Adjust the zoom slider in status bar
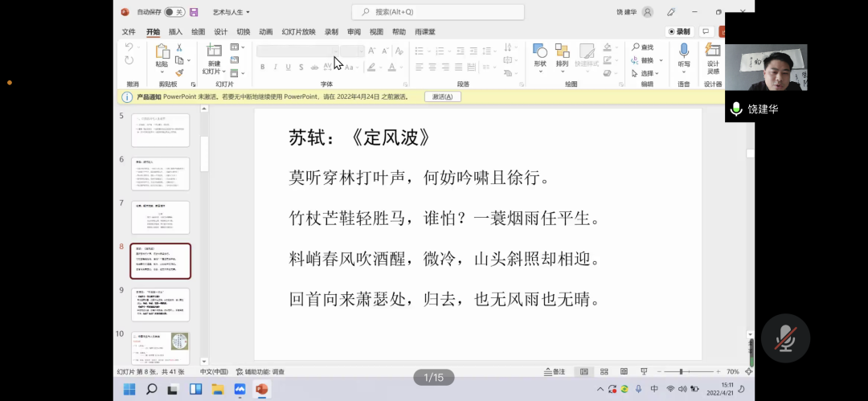This screenshot has height=401, width=868. 681,372
